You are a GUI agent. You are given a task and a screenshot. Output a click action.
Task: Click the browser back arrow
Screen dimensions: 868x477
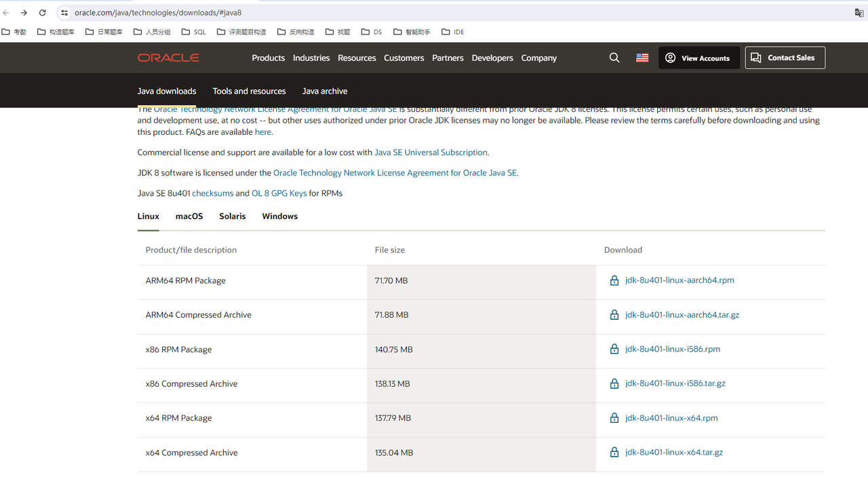(x=6, y=12)
